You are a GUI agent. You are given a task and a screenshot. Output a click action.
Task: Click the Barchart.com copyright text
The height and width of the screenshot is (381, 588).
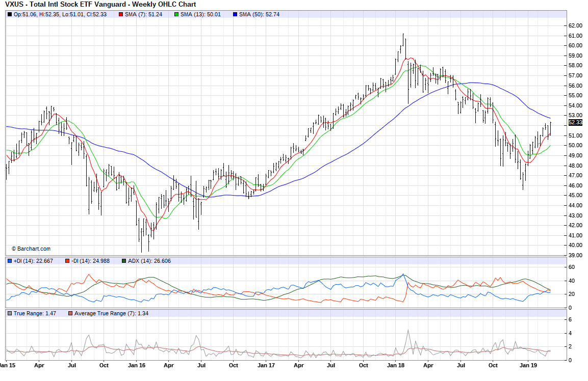(31, 249)
